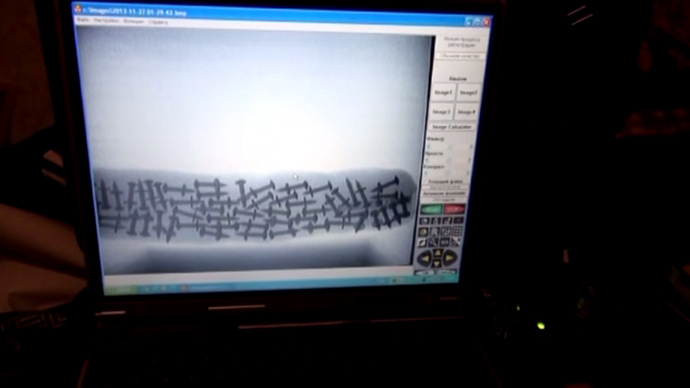Open the Windows Start button
690x388 pixels.
click(121, 289)
